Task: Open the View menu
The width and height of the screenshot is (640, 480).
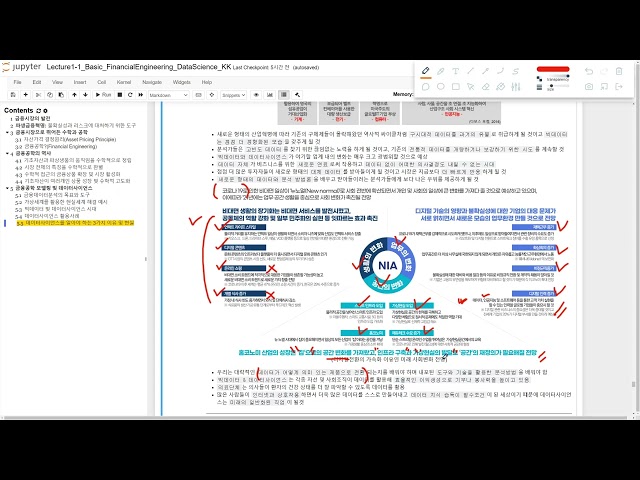Action: point(57,82)
